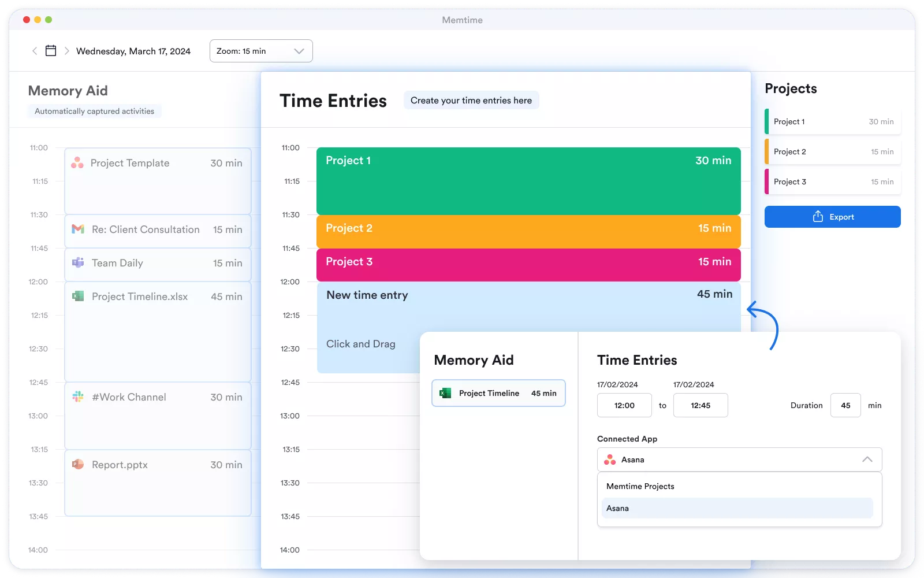Click the calendar date picker icon
This screenshot has width=924, height=578.
(51, 51)
